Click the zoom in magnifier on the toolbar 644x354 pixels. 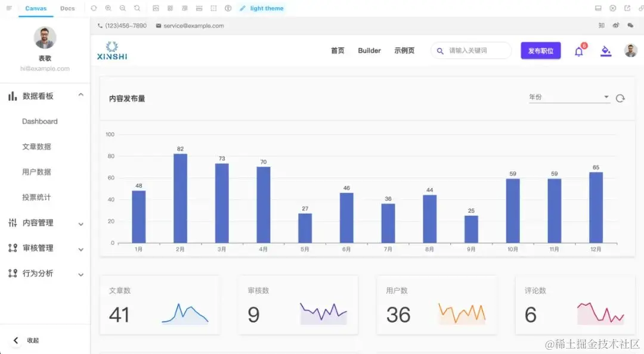108,8
